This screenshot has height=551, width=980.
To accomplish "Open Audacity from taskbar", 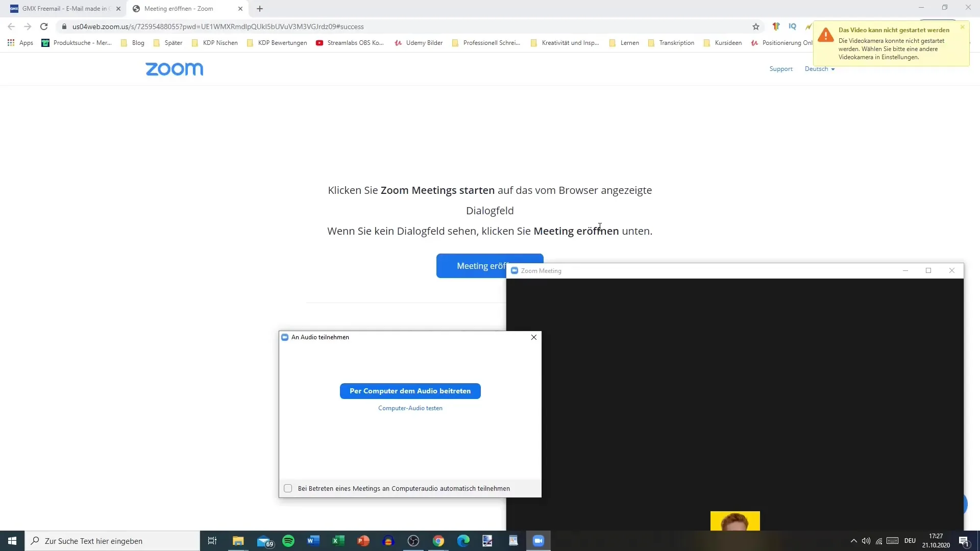I will [x=388, y=541].
